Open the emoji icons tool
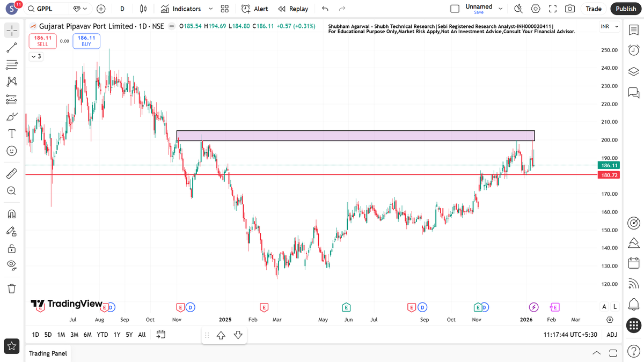Viewport: 644px width, 362px height. [12, 151]
